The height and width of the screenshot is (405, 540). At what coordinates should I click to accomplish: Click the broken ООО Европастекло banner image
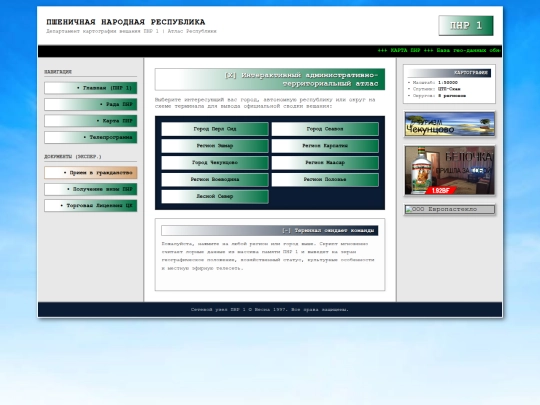(449, 209)
